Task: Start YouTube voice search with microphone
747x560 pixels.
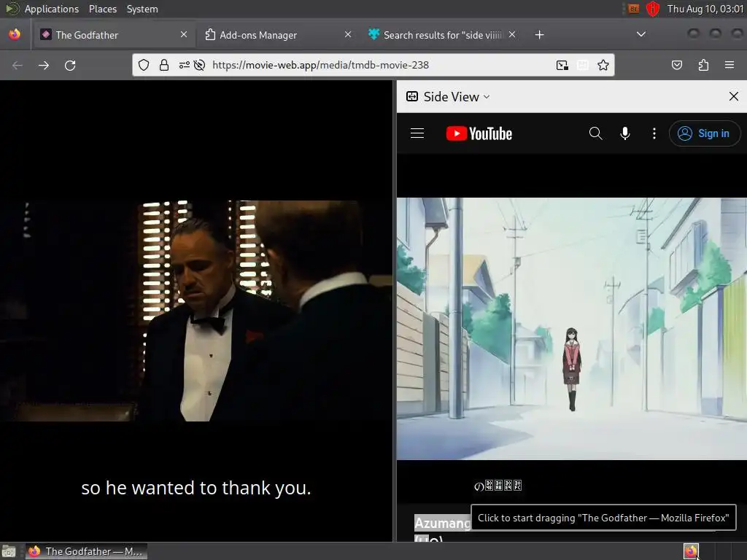Action: pos(625,133)
